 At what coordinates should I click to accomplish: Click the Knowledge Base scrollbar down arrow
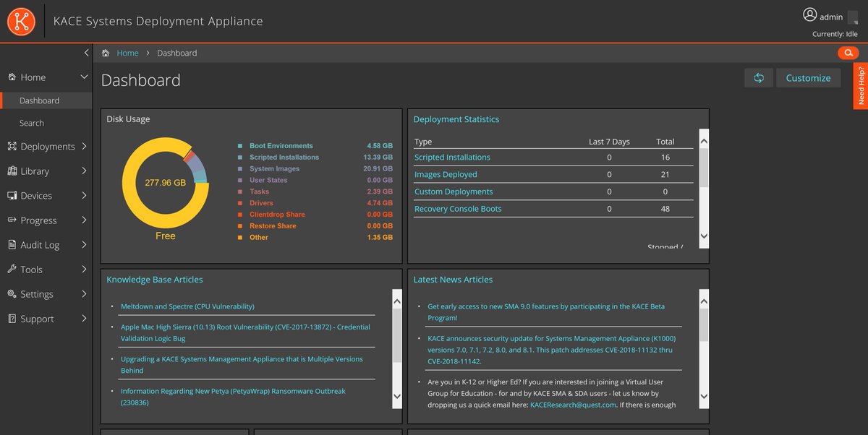(397, 395)
